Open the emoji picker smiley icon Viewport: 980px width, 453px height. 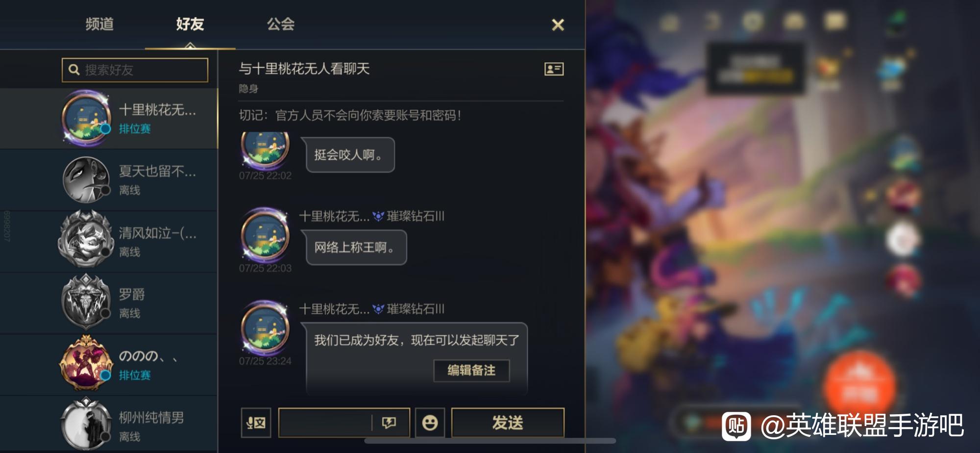tap(430, 423)
